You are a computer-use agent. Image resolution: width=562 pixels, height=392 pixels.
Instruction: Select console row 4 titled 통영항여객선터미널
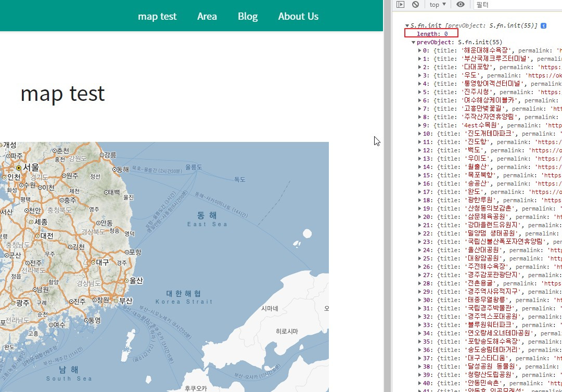(490, 84)
